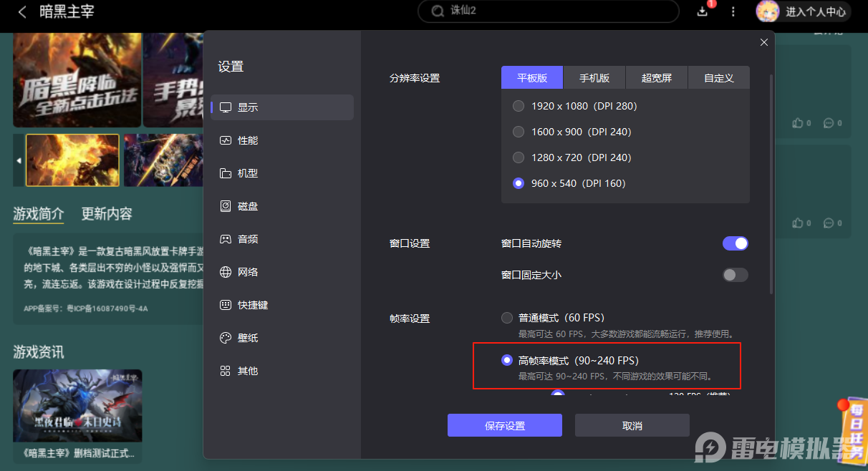Switch to the 手机版 resolution tab
868x471 pixels.
[594, 77]
